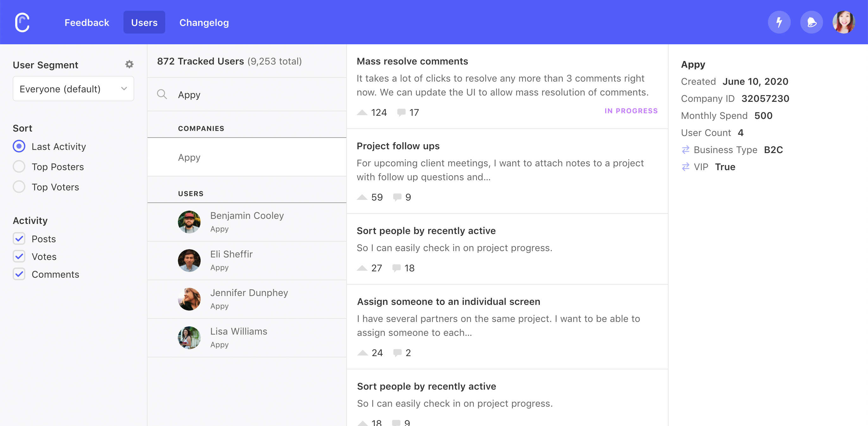Open comments icon on Project follow ups

click(397, 197)
